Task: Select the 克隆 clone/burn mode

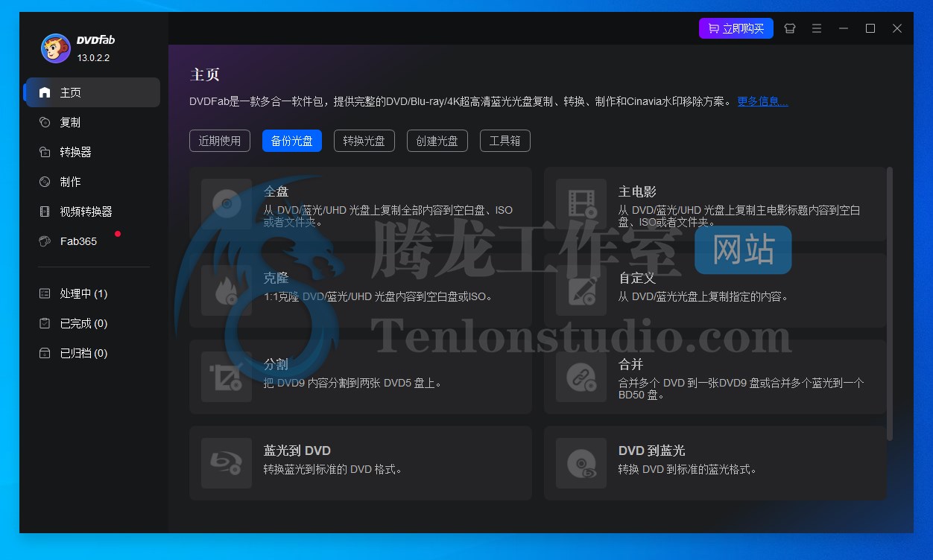Action: (361, 290)
